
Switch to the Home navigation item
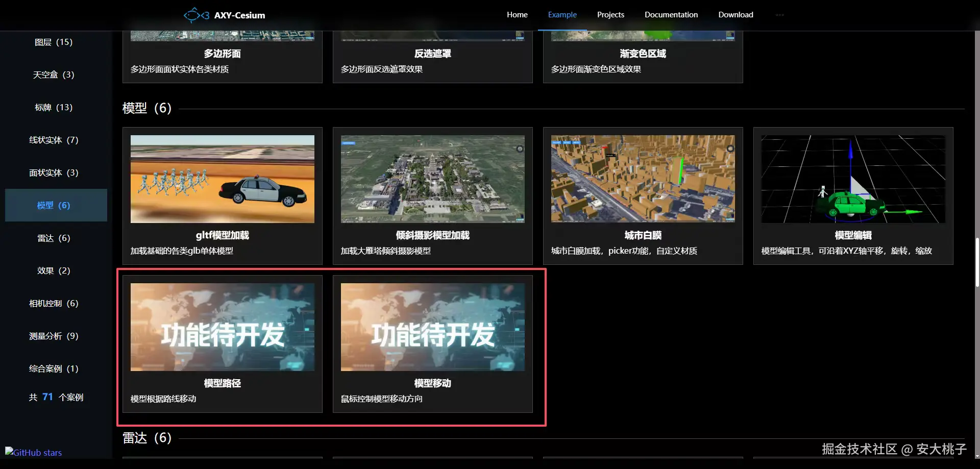(x=517, y=15)
